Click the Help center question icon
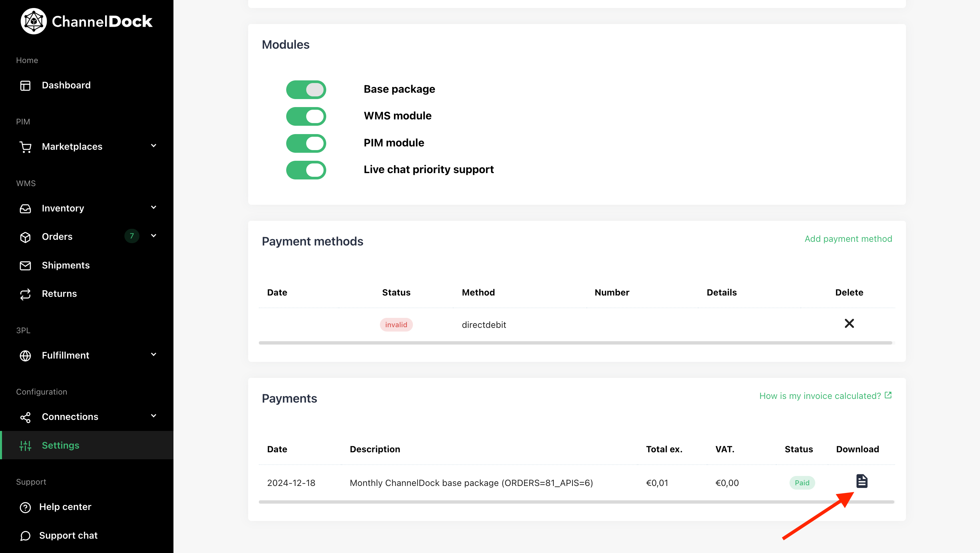980x553 pixels. tap(25, 507)
